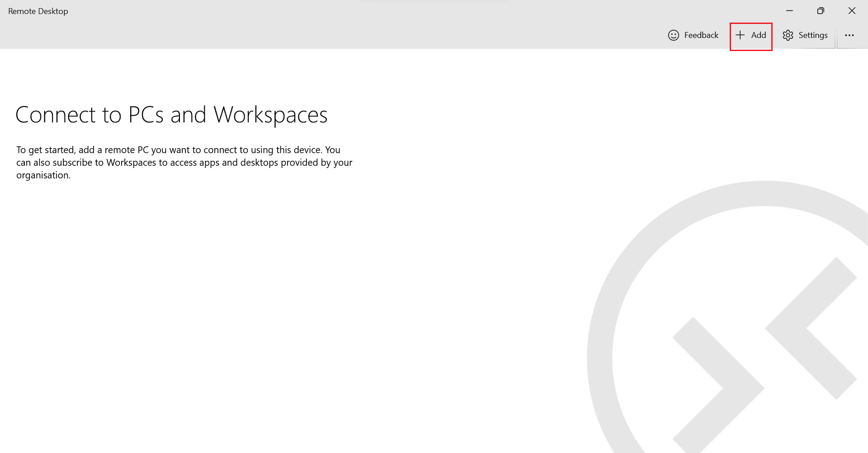868x453 pixels.
Task: Click the 'Connect to PCs and Workspaces' heading
Action: [x=172, y=115]
